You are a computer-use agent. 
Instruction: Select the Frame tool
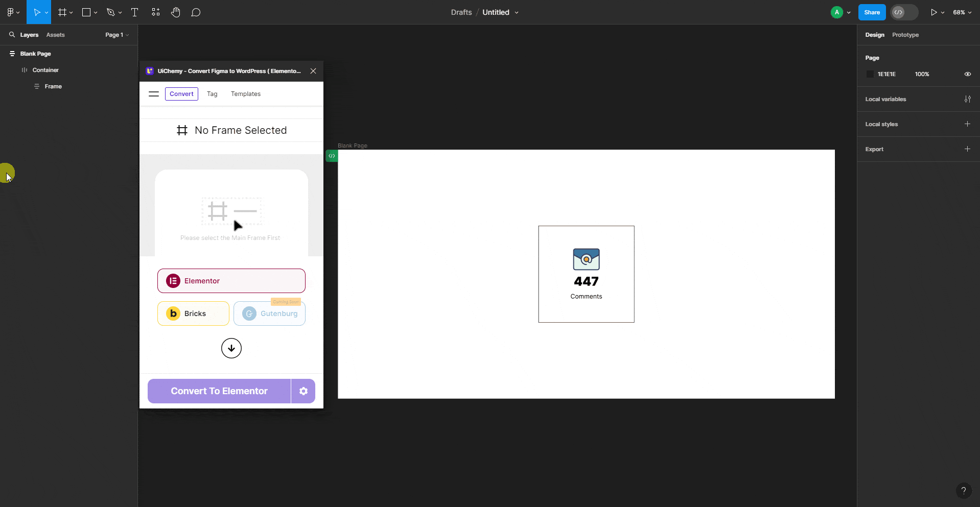[x=62, y=12]
